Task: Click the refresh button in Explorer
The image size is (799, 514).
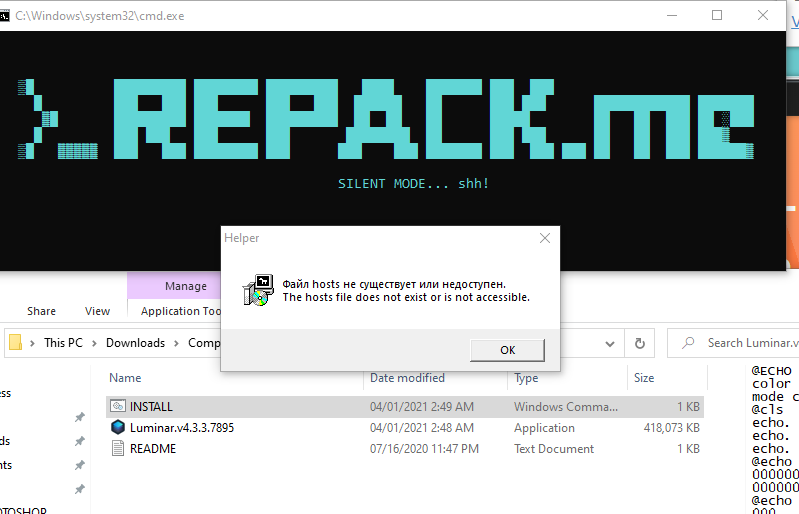Action: [x=640, y=343]
